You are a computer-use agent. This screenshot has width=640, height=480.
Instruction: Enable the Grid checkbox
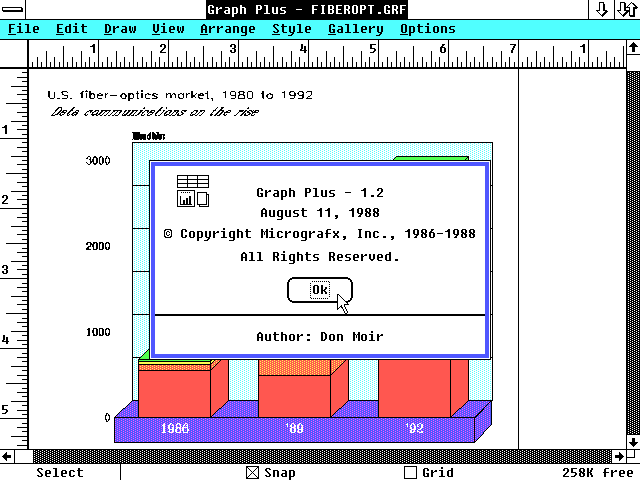click(x=410, y=473)
